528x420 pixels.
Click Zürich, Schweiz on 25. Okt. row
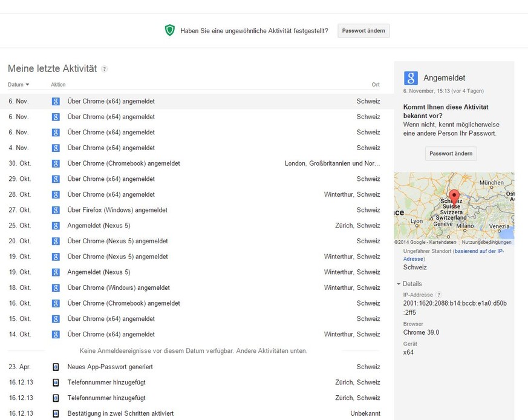[357, 226]
